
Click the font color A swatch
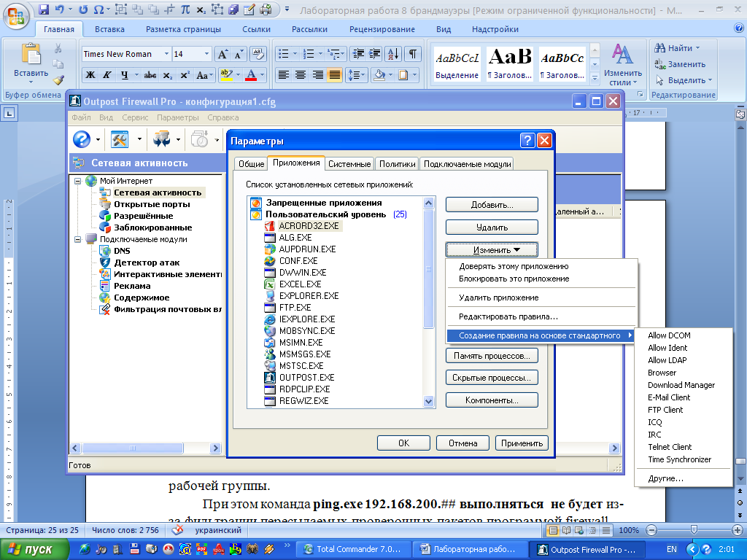[x=251, y=75]
